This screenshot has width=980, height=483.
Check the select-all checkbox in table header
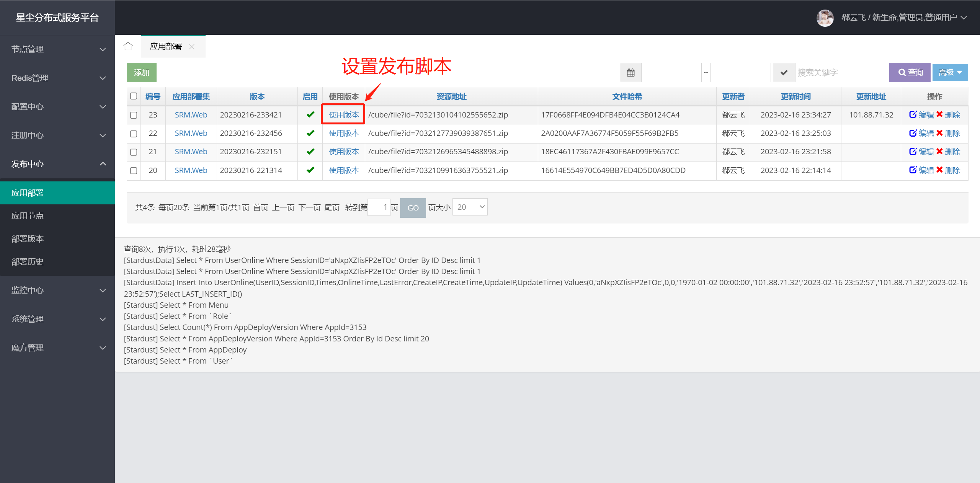coord(134,96)
